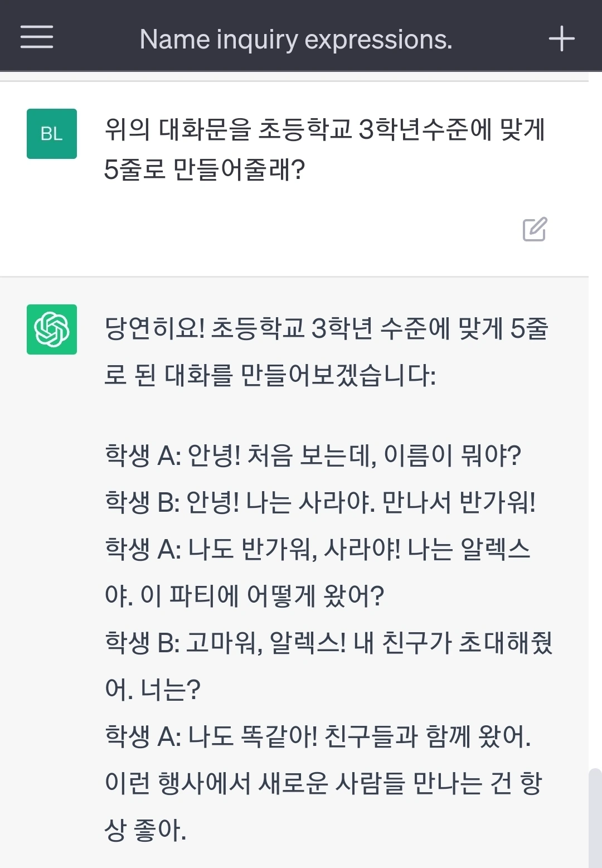Tap the line '이런 행사에서 새로운 사람들'
Viewport: 602px width, 868px height.
323,783
